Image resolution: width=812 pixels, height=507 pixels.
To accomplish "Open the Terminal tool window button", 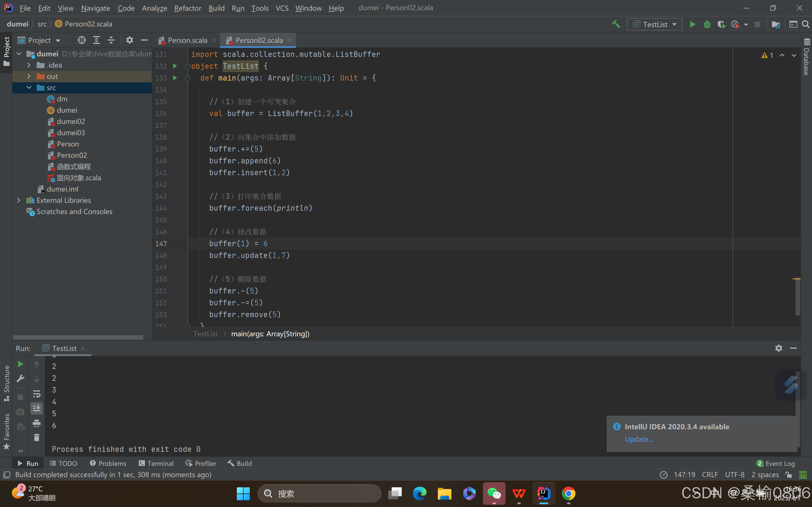I will click(156, 463).
